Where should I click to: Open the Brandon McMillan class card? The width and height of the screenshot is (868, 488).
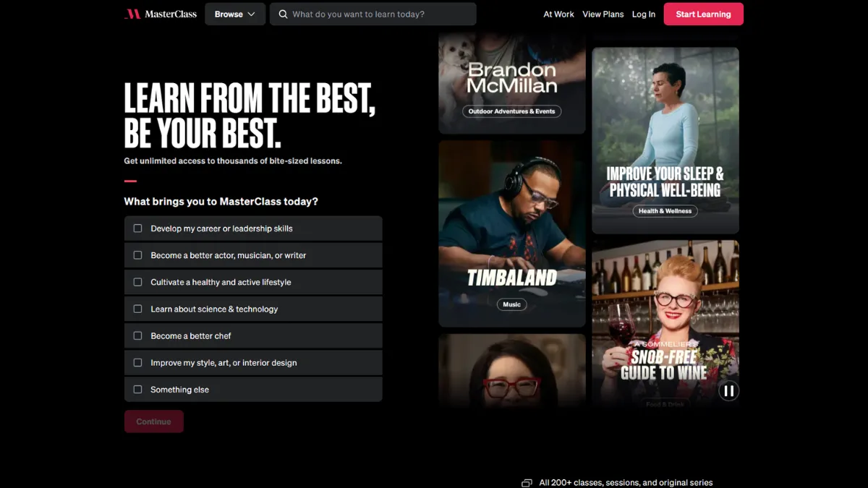click(512, 83)
